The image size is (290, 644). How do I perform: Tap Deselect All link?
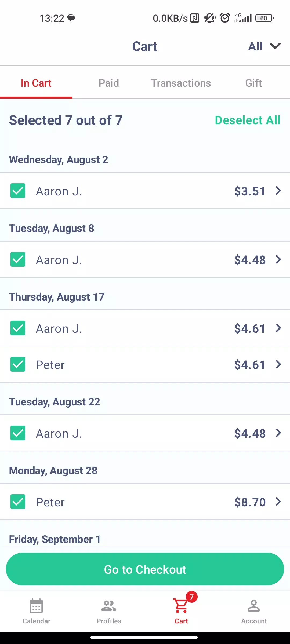248,120
